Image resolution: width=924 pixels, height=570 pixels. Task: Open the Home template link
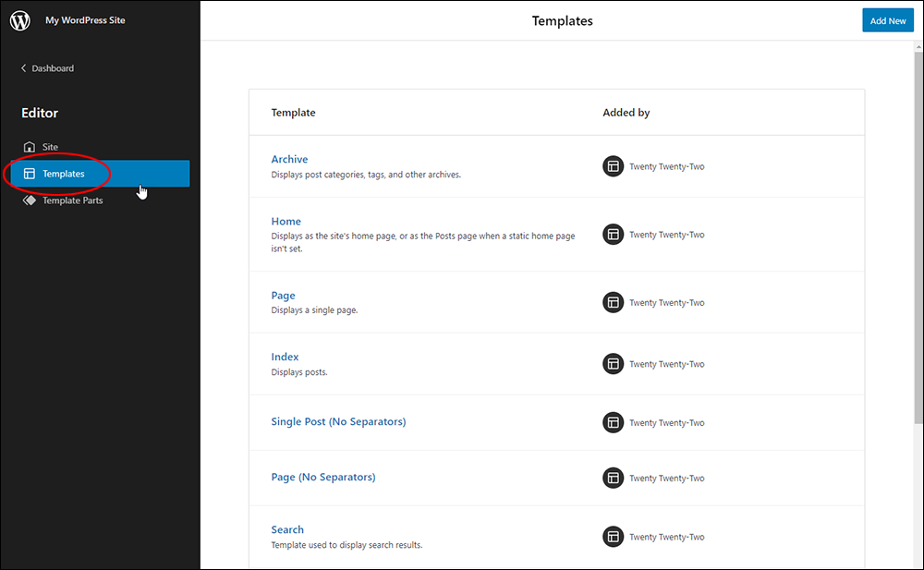(286, 221)
